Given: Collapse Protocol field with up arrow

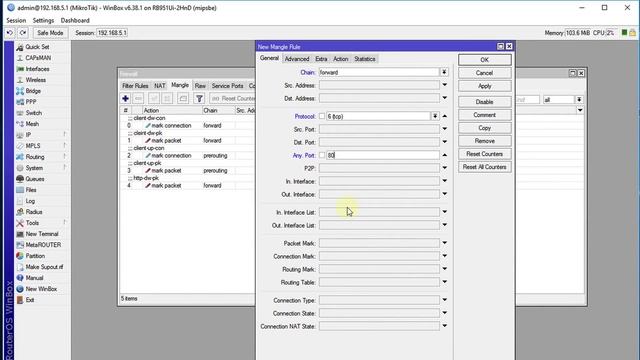Looking at the screenshot, I should pyautogui.click(x=444, y=116).
